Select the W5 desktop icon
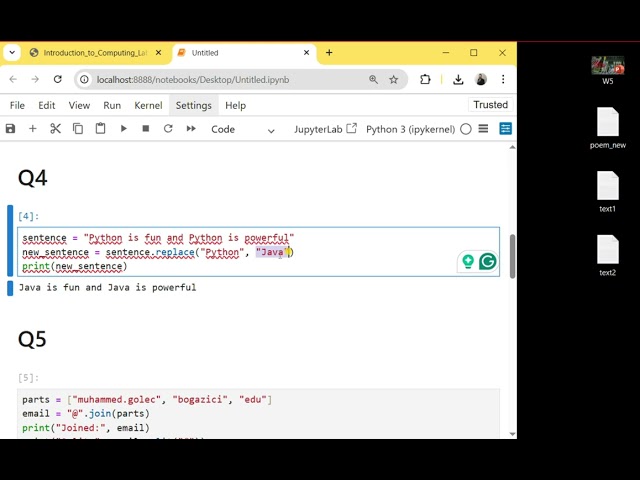This screenshot has height=480, width=640. point(608,70)
